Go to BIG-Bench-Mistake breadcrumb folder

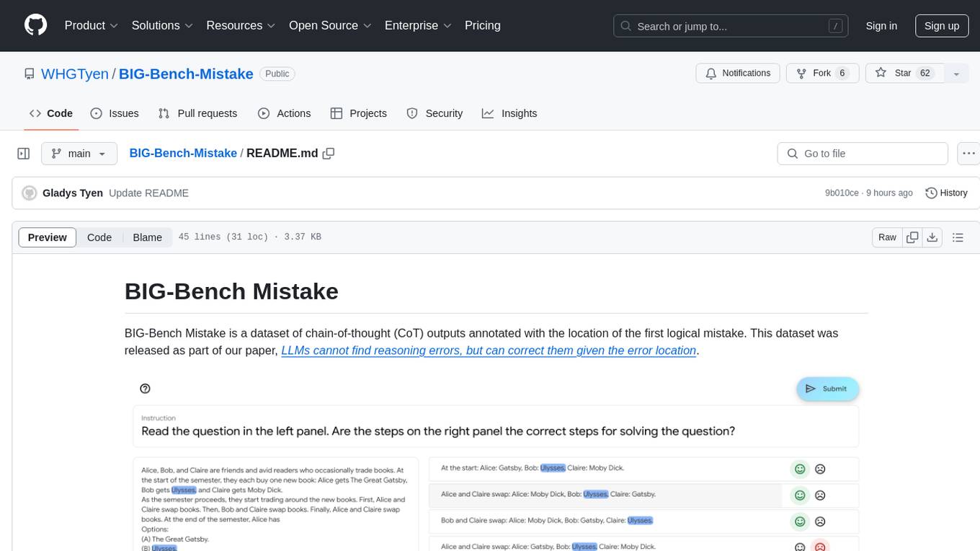[183, 153]
